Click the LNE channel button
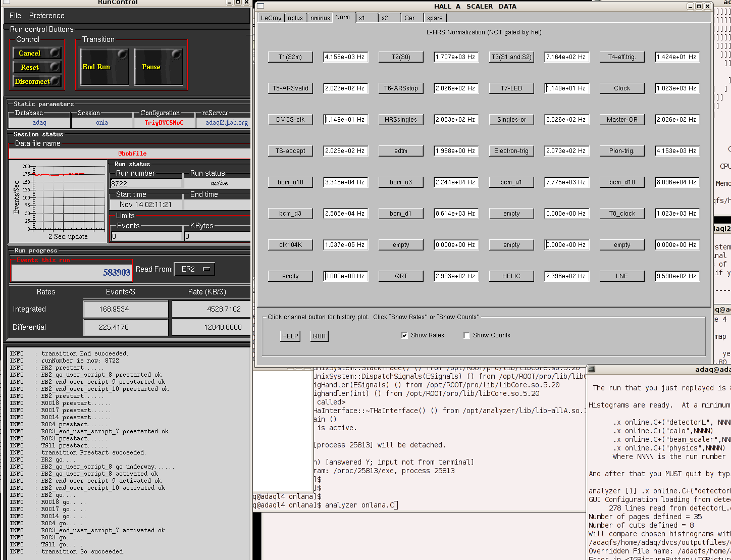Viewport: 731px width, 560px height. point(622,276)
